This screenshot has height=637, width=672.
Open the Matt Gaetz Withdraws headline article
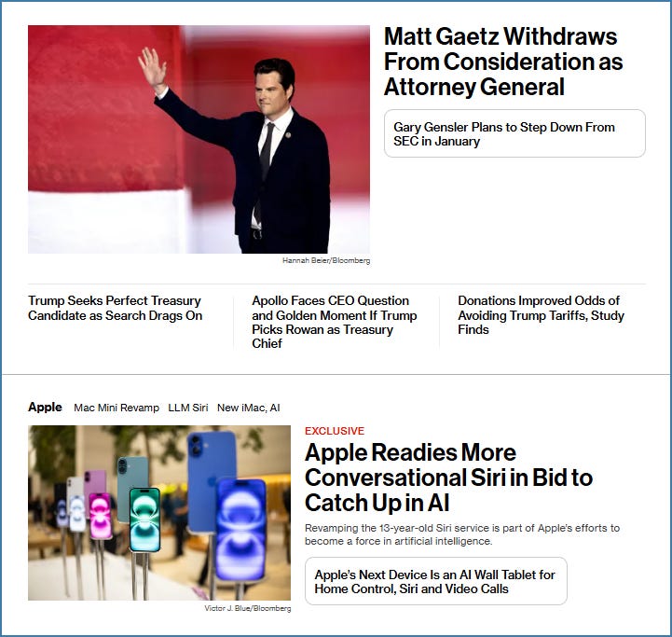tap(502, 62)
